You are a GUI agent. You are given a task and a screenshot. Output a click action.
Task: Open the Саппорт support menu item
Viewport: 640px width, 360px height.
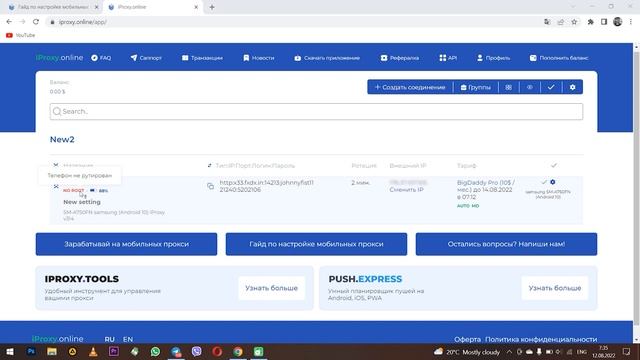click(146, 58)
